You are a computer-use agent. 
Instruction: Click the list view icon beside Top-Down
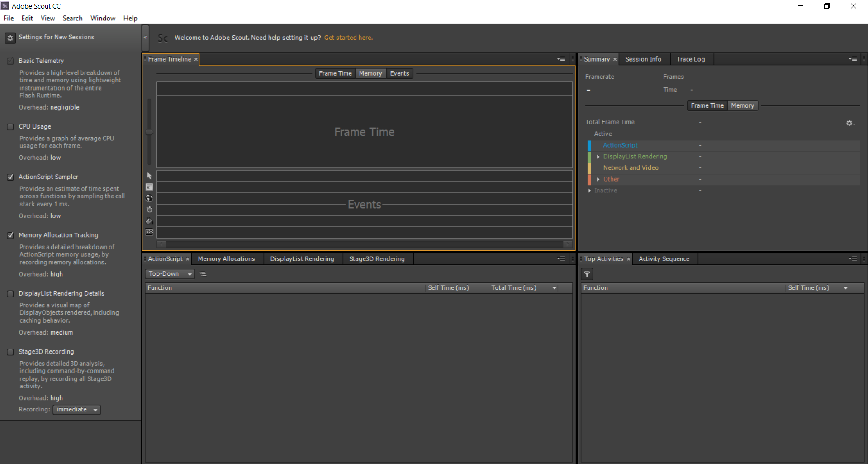click(x=204, y=274)
